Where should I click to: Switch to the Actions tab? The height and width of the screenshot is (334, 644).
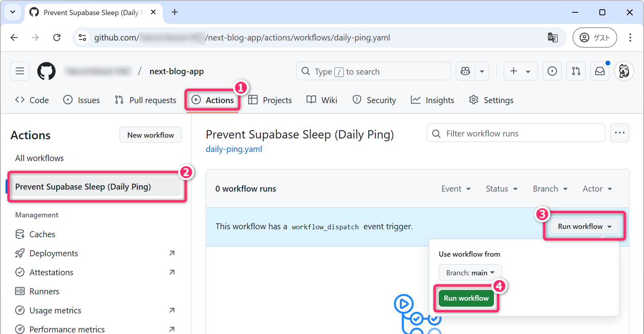212,100
